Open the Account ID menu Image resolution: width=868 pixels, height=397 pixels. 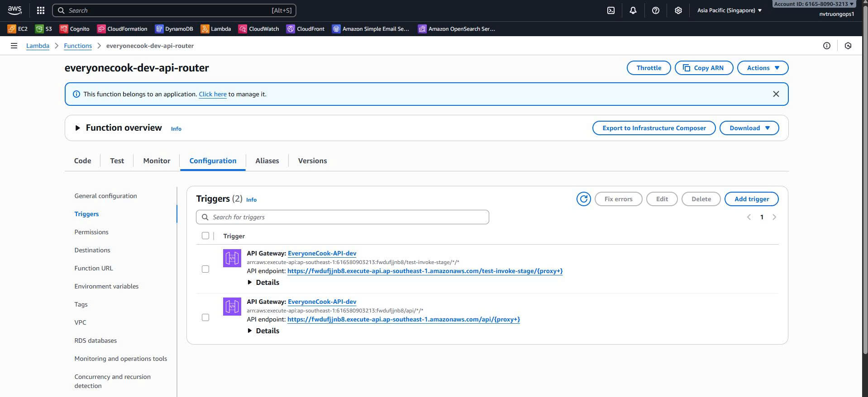(x=813, y=4)
